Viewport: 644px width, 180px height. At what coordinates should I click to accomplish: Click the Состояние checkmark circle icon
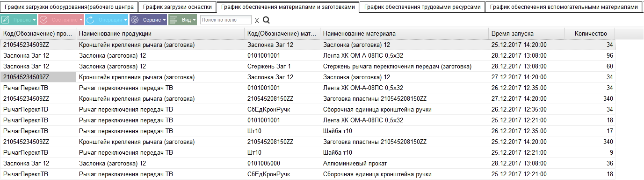(43, 20)
